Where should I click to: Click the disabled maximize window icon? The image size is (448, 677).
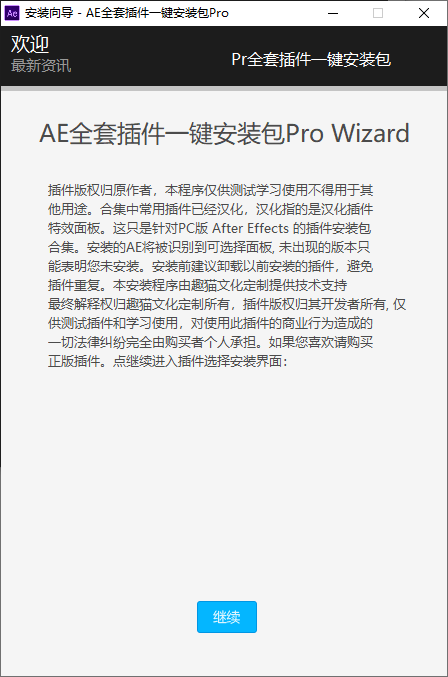click(x=378, y=13)
